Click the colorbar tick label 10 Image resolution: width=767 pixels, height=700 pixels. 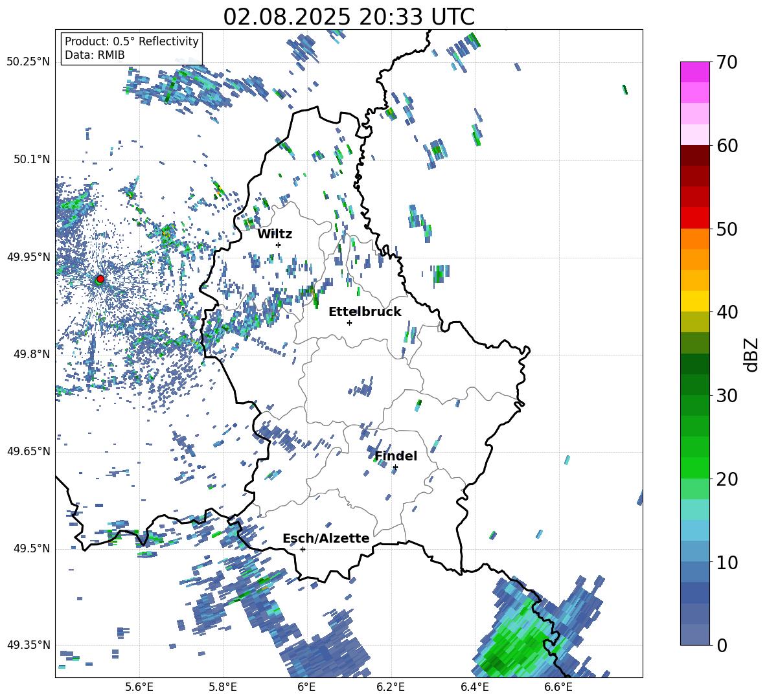pyautogui.click(x=726, y=563)
